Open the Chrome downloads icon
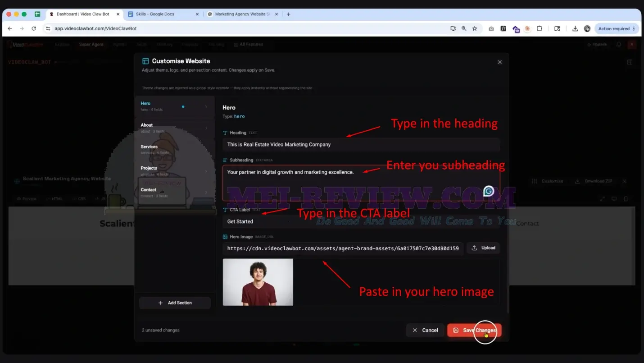 [575, 28]
